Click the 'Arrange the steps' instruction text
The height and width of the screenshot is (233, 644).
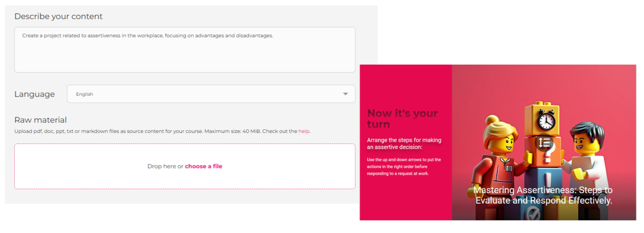(x=404, y=143)
